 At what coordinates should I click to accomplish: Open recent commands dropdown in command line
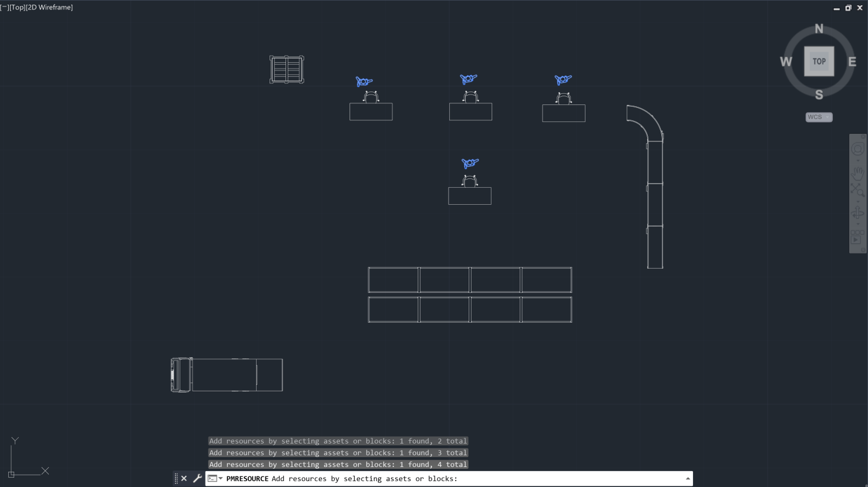[221, 479]
